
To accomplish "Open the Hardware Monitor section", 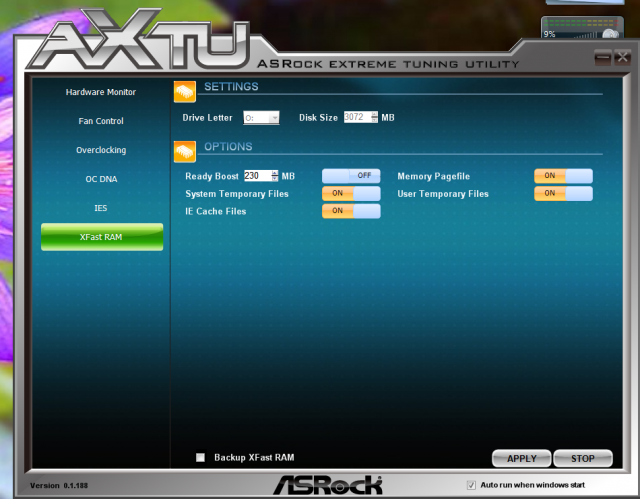I will (x=101, y=92).
